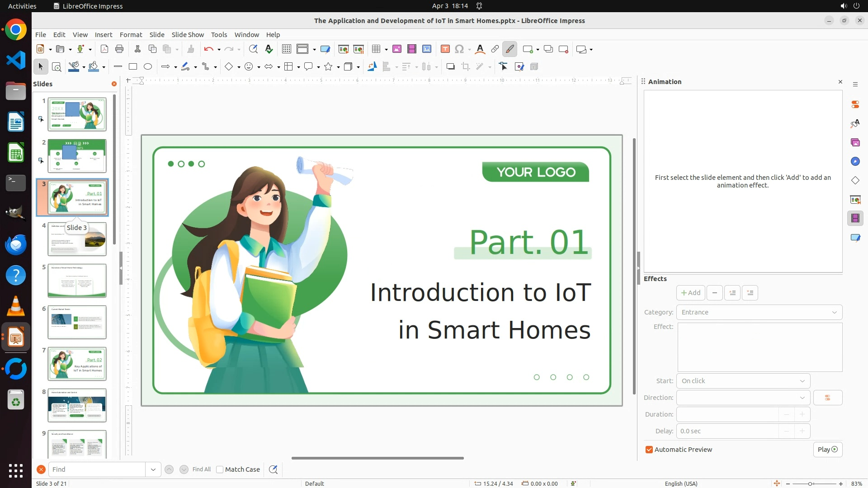Open the Format menu

(x=131, y=35)
